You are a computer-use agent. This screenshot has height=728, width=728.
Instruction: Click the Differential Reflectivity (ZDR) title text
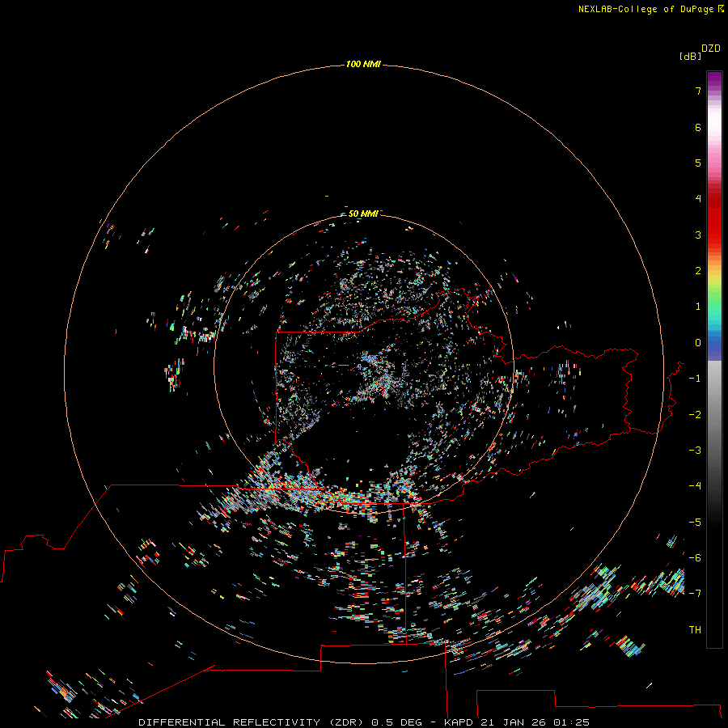coord(251,722)
